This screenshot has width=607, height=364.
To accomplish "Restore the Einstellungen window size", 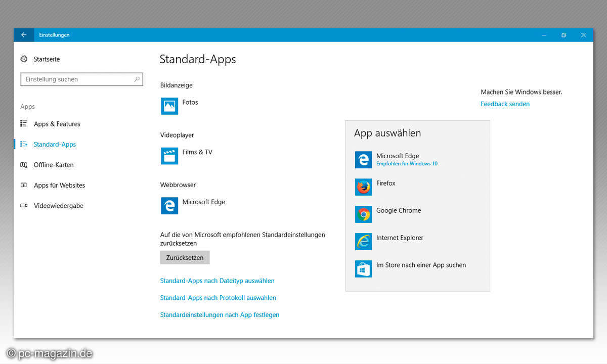I will (x=563, y=35).
